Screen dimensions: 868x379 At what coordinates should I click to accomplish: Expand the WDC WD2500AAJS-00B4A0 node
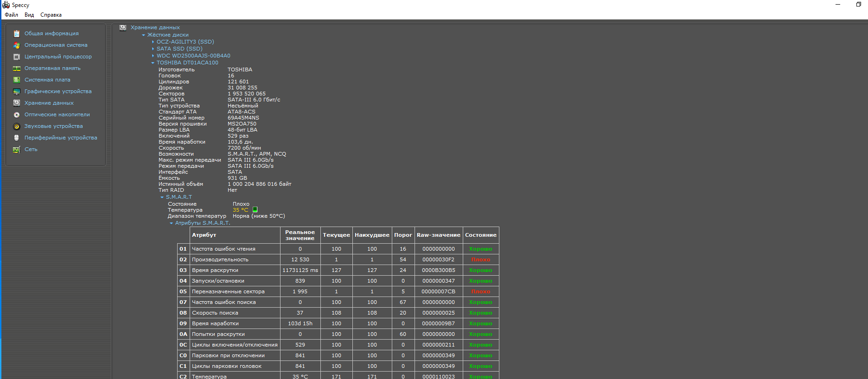(153, 56)
